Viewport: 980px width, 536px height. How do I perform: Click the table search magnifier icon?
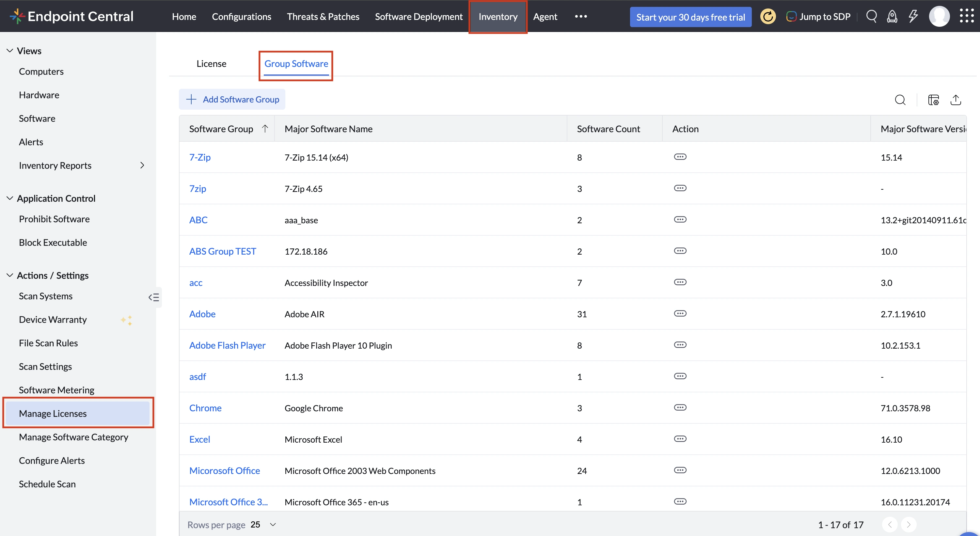(900, 100)
